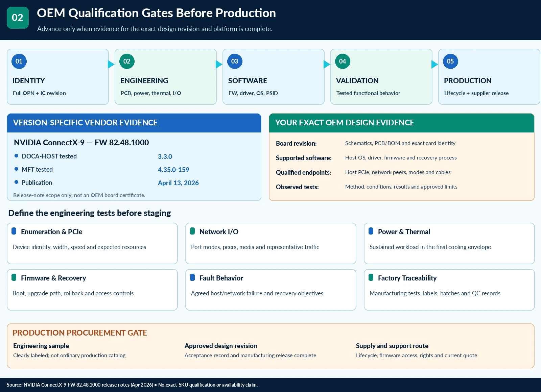
Task: Select the IDENTITY step heading
Action: tap(29, 81)
